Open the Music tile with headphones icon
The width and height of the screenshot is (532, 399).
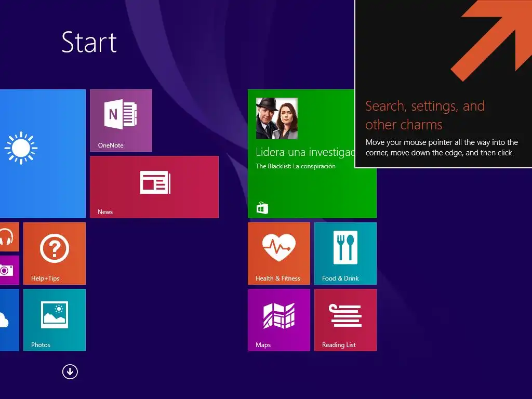[9, 237]
